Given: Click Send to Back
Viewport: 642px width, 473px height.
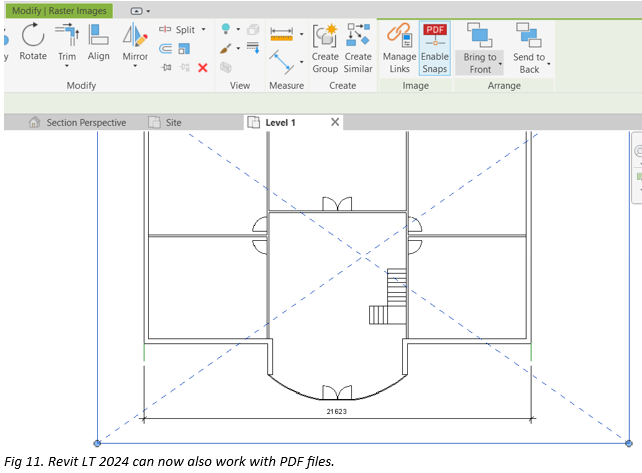Looking at the screenshot, I should pos(529,48).
